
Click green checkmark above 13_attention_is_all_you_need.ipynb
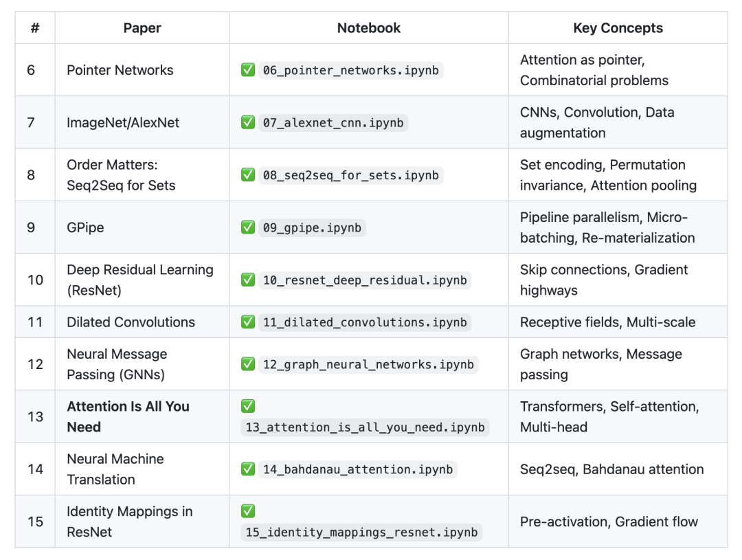pos(248,406)
